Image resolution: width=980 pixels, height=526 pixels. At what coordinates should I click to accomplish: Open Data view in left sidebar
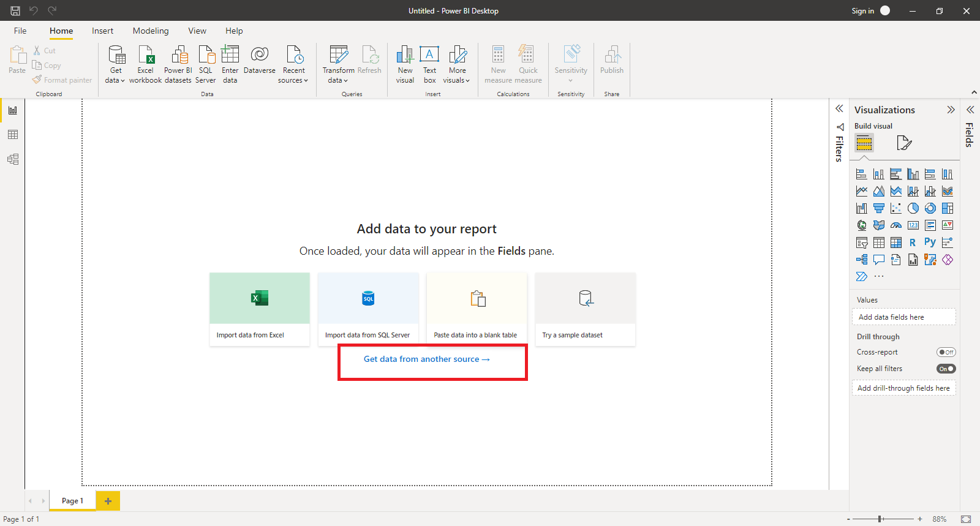click(13, 135)
